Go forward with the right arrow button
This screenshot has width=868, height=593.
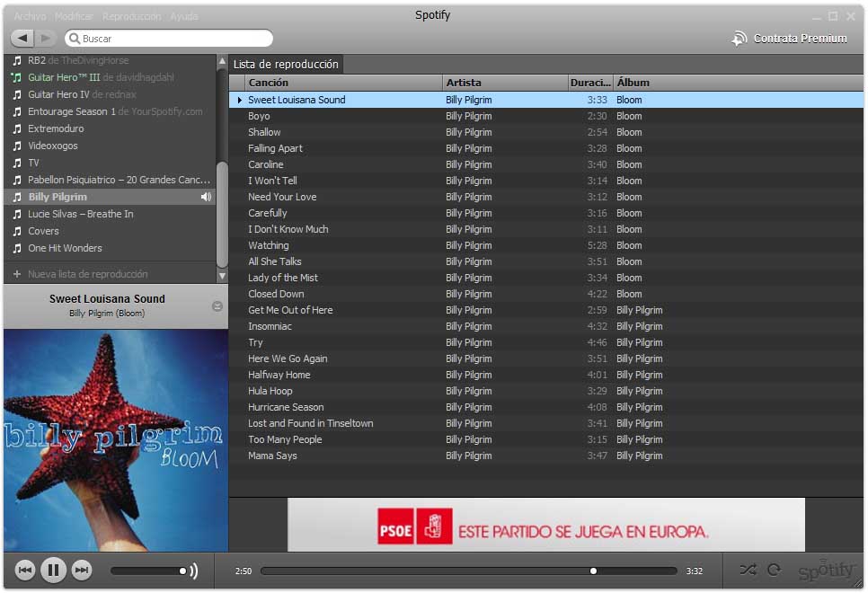pos(46,39)
